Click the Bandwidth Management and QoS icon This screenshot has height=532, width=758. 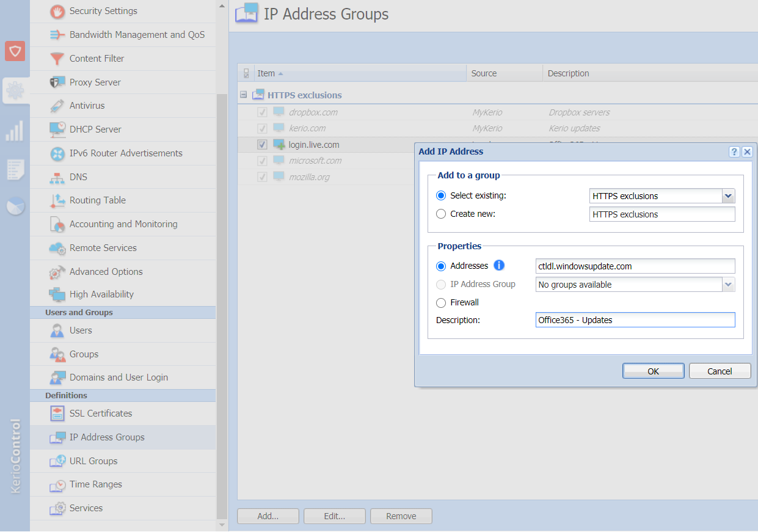tap(57, 35)
